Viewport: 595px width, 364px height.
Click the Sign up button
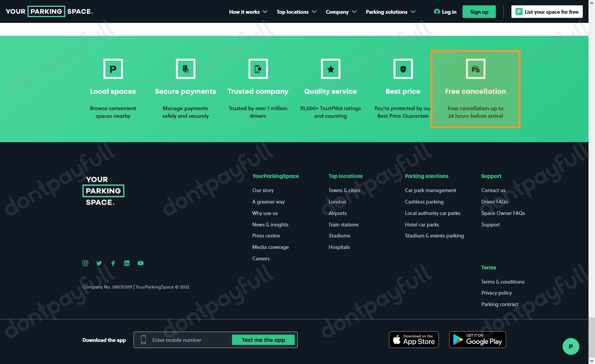[479, 12]
